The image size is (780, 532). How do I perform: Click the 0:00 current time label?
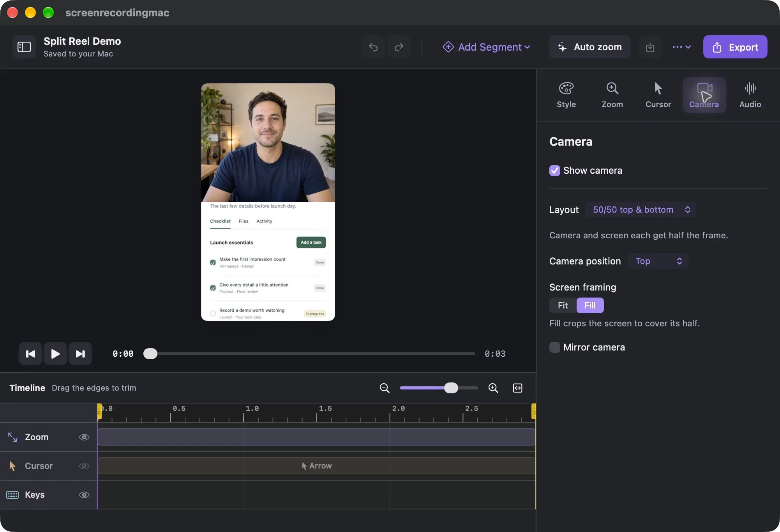[123, 354]
